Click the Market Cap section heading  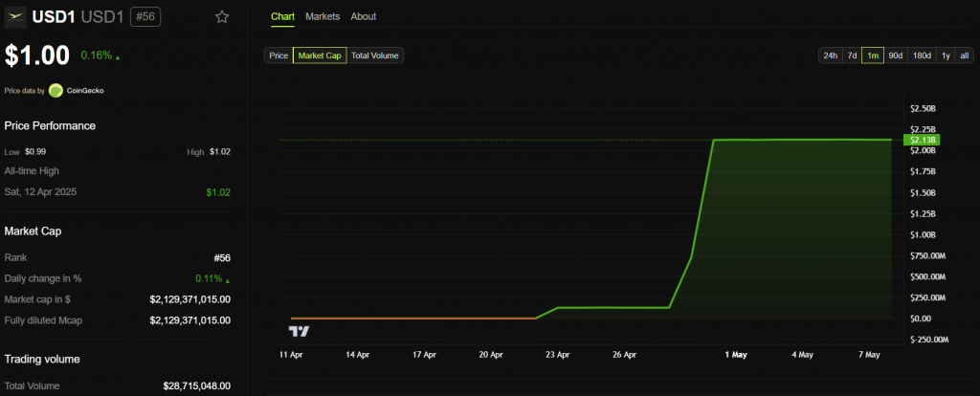(33, 231)
